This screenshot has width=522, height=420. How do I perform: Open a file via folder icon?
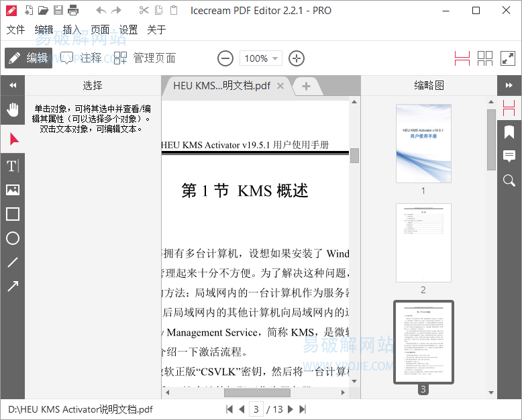point(44,10)
